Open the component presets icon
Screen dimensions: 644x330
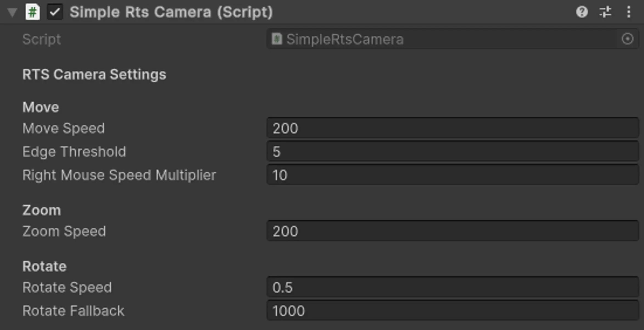coord(605,12)
